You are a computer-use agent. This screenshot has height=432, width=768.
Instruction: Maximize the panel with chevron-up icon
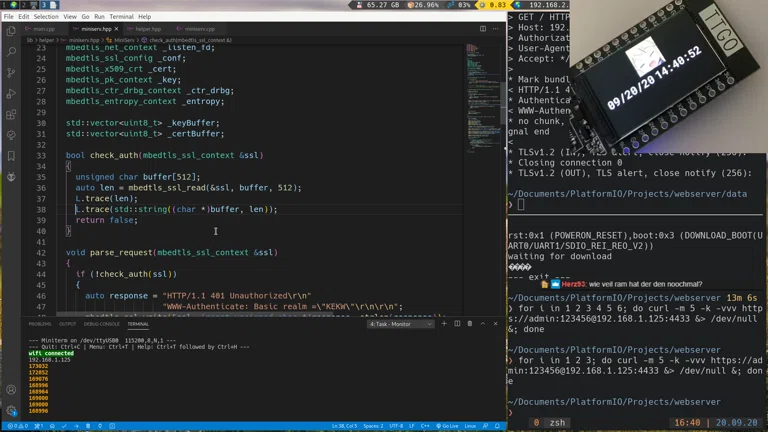482,324
